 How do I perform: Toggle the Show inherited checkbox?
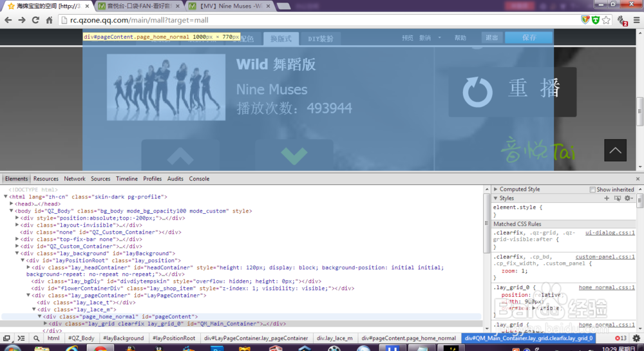592,189
